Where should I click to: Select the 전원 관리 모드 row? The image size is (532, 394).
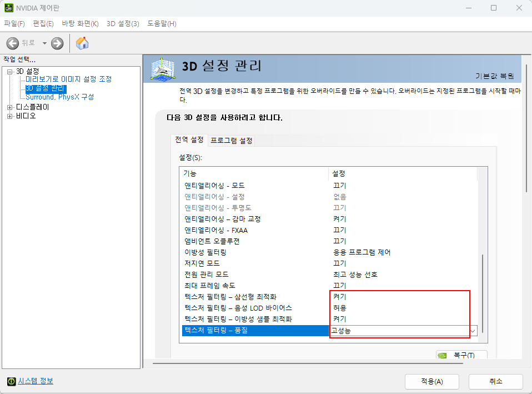(329, 275)
